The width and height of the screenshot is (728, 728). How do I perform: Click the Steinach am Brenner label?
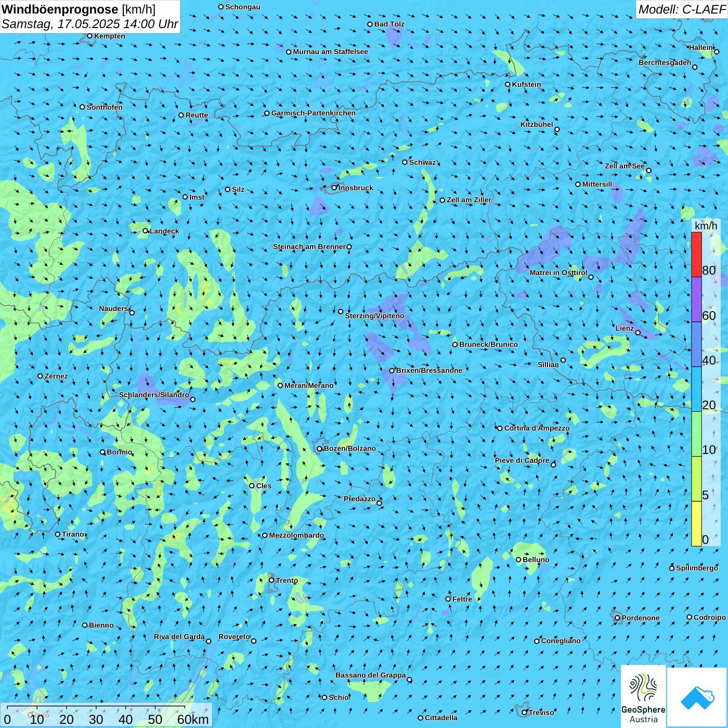pos(309,246)
